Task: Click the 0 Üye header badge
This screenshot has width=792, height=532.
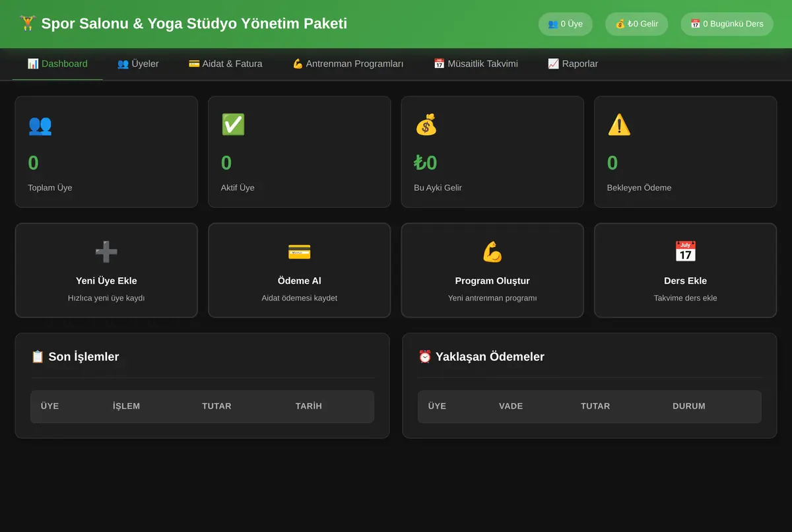Action: 566,24
